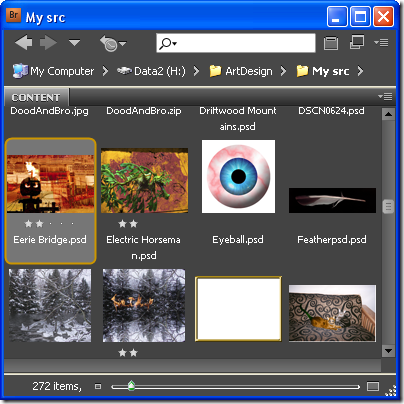Viewport: 404px width, 404px height.
Task: Click the two-star rating of Electric Horseman
Action: click(x=128, y=224)
